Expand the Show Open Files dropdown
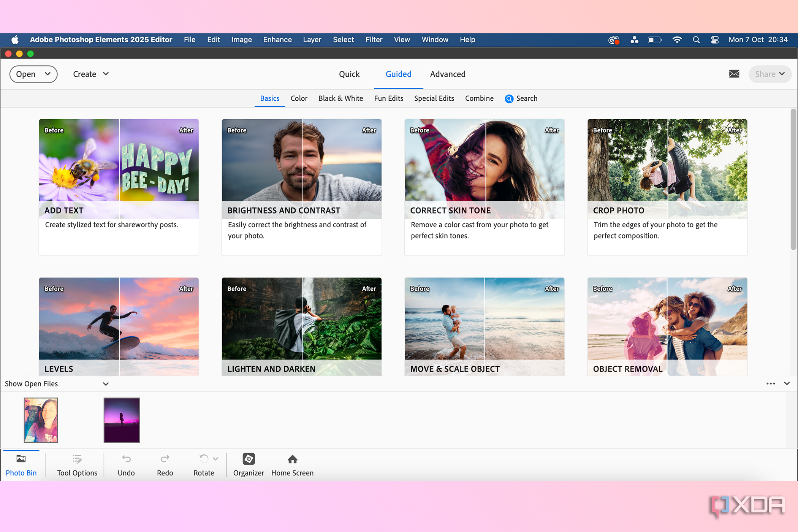The width and height of the screenshot is (798, 532). pyautogui.click(x=106, y=384)
